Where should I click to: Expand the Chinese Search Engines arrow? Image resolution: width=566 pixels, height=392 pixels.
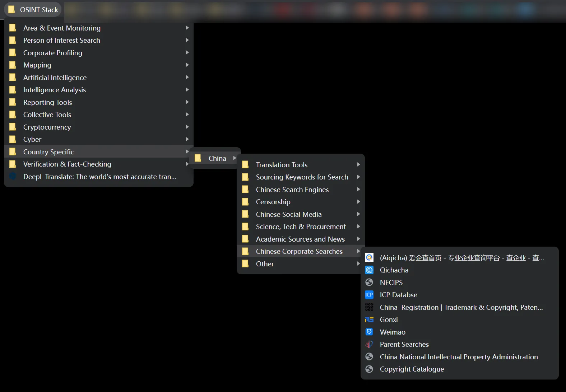point(358,189)
